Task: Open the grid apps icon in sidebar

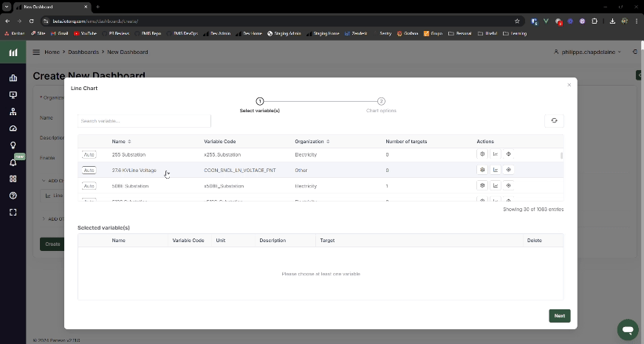Action: 13,179
